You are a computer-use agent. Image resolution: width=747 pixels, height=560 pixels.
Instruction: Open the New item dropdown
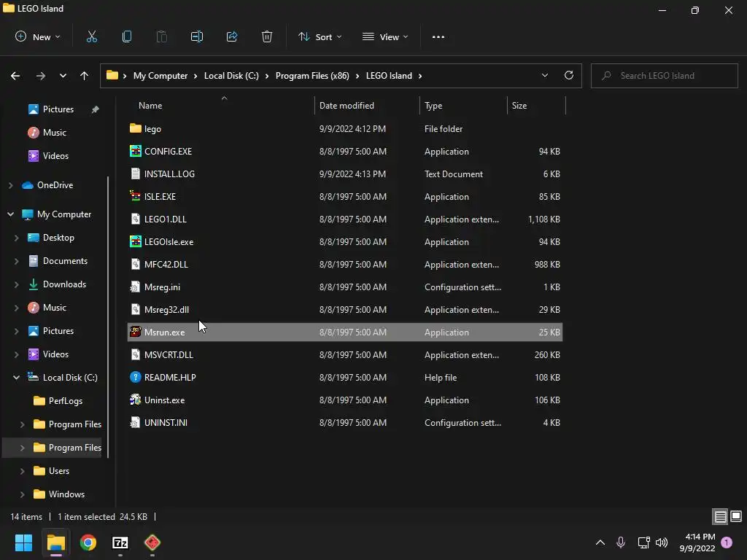pyautogui.click(x=38, y=36)
